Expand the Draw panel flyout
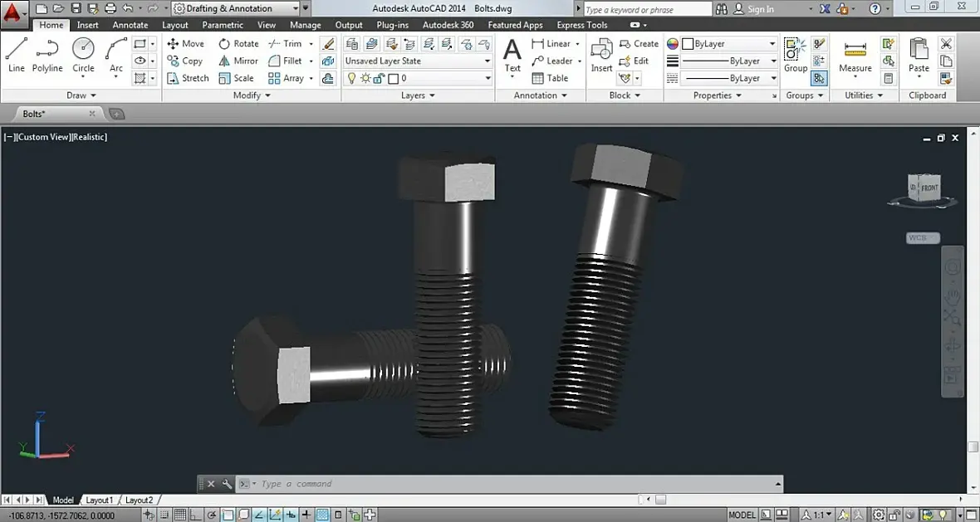The height and width of the screenshot is (522, 980). (81, 95)
